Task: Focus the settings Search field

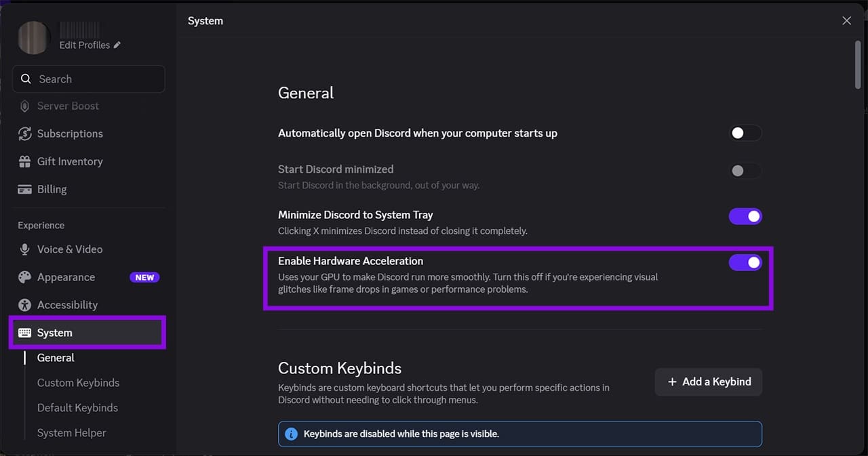Action: pos(88,79)
